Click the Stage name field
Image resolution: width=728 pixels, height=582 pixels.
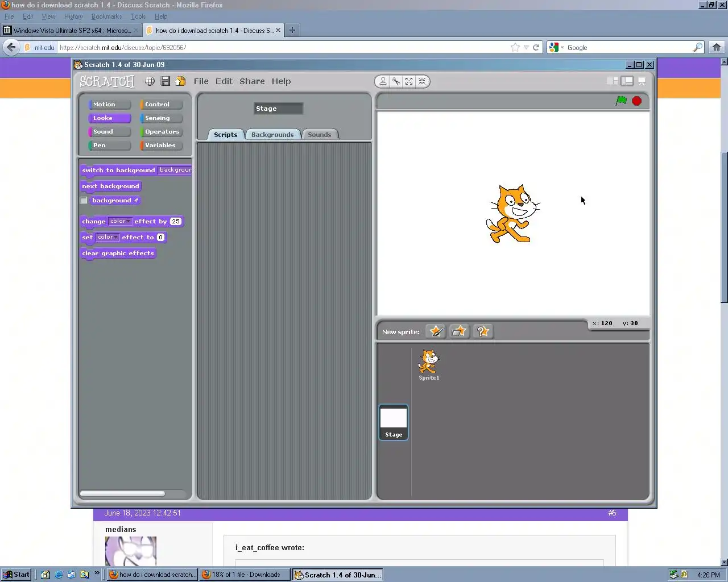[x=278, y=109]
